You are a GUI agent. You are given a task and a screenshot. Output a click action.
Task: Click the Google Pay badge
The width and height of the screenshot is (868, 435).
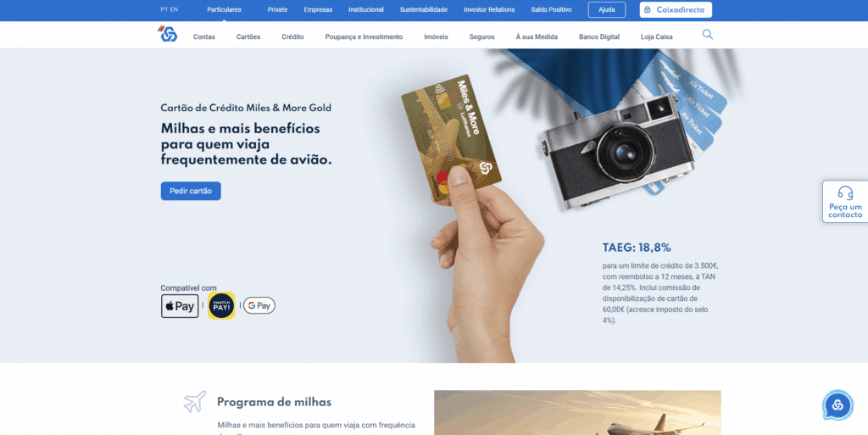click(x=259, y=305)
